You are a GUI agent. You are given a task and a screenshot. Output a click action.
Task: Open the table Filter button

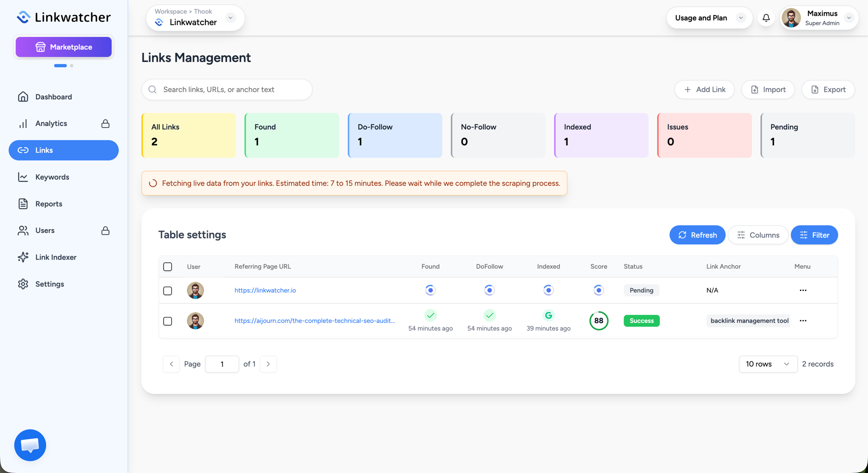click(815, 235)
